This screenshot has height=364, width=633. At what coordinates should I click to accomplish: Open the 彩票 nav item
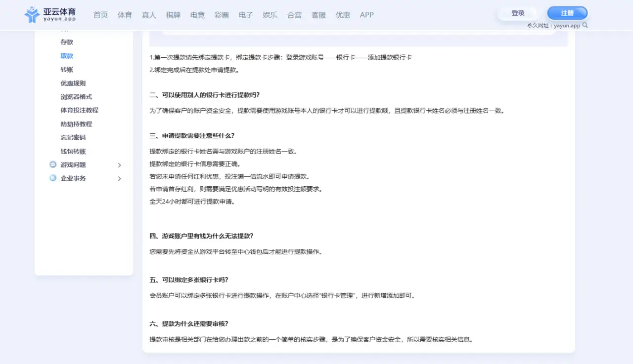[x=222, y=15]
